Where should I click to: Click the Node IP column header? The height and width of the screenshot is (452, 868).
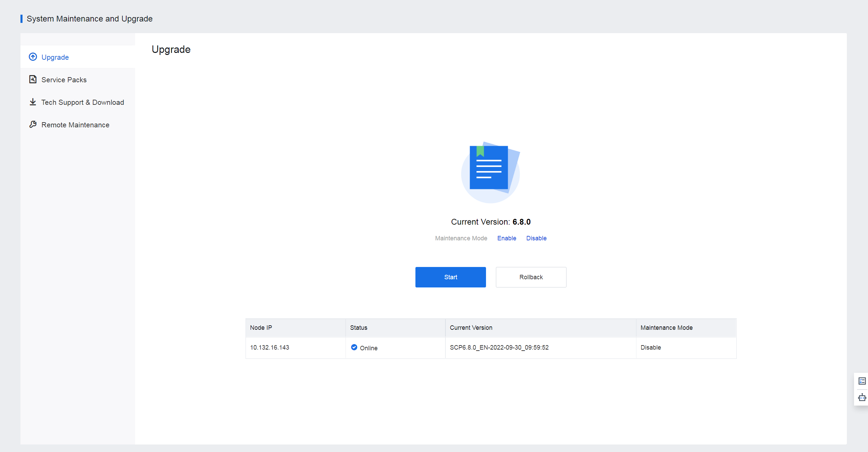261,328
